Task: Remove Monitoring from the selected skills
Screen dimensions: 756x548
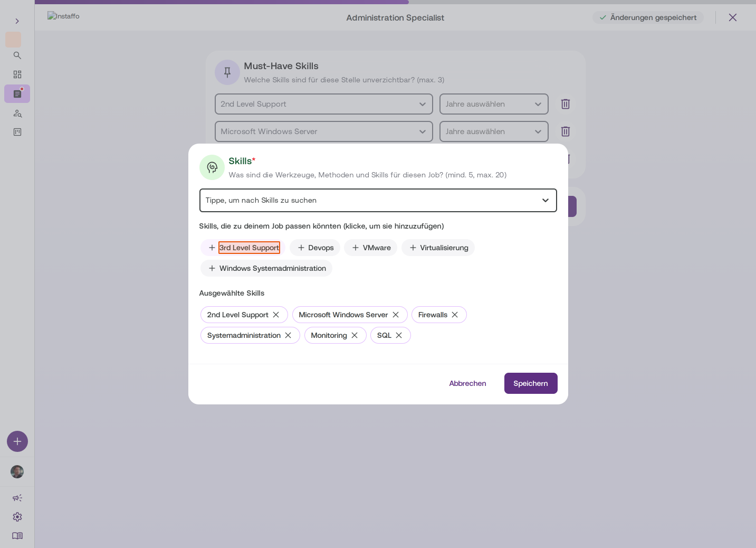Action: pyautogui.click(x=355, y=335)
